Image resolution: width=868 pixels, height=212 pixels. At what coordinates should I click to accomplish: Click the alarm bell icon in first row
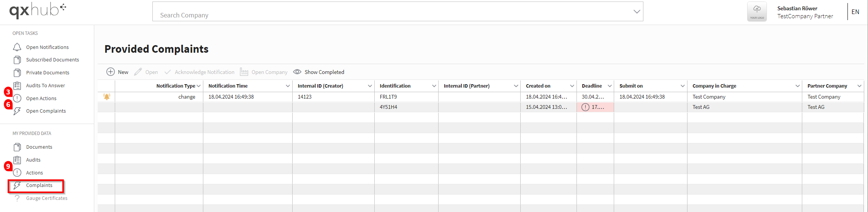pos(107,97)
